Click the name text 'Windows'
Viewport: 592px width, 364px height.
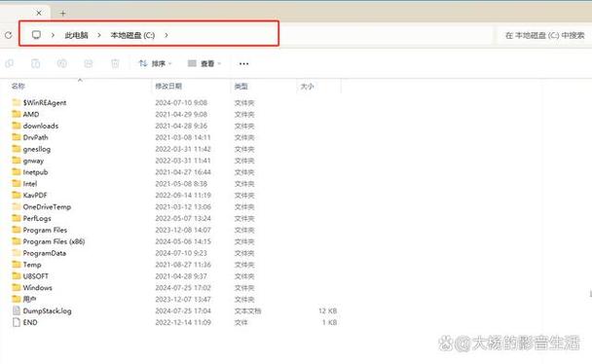[37, 287]
